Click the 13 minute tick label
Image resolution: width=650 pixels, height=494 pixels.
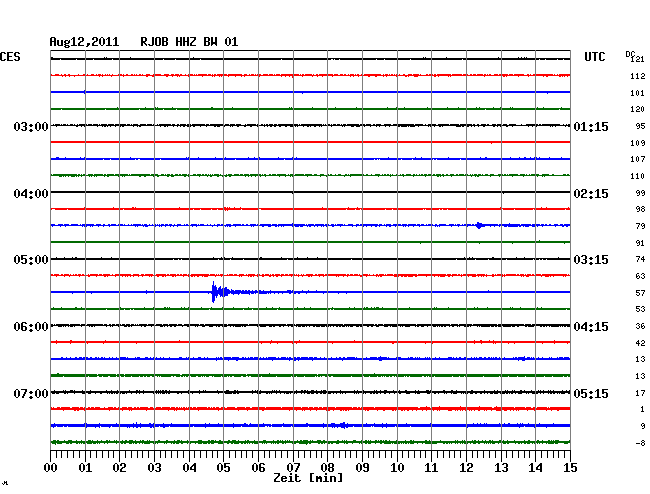[501, 468]
